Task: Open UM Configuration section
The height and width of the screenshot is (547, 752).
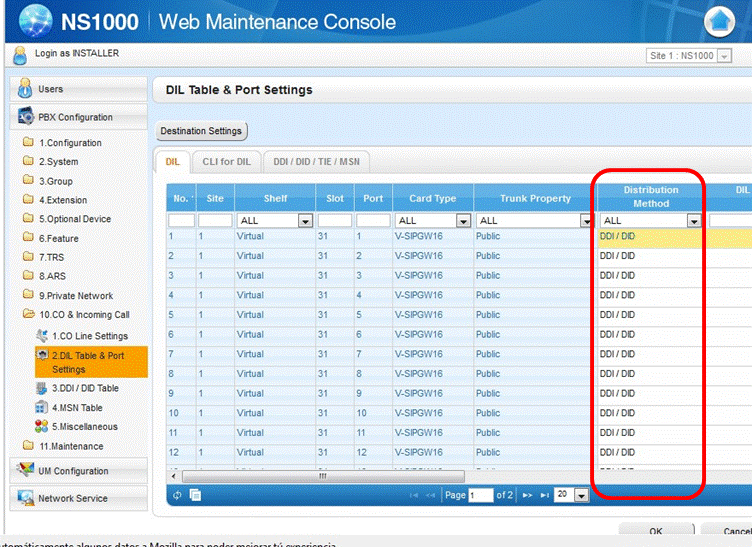Action: tap(72, 470)
